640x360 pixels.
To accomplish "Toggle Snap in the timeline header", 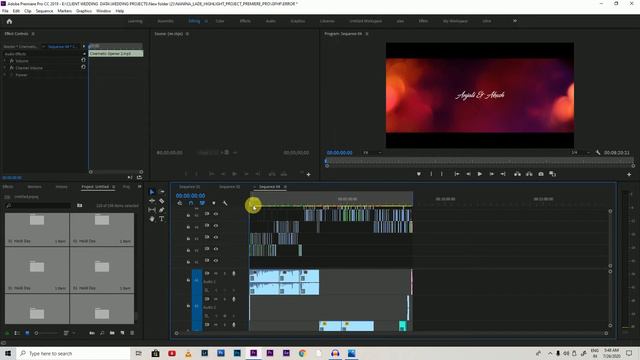I will coord(191,203).
